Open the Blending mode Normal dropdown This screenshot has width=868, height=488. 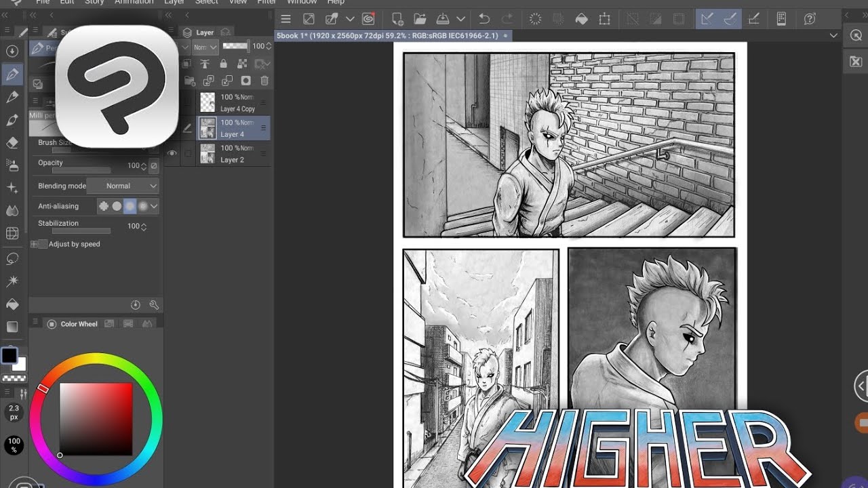123,186
